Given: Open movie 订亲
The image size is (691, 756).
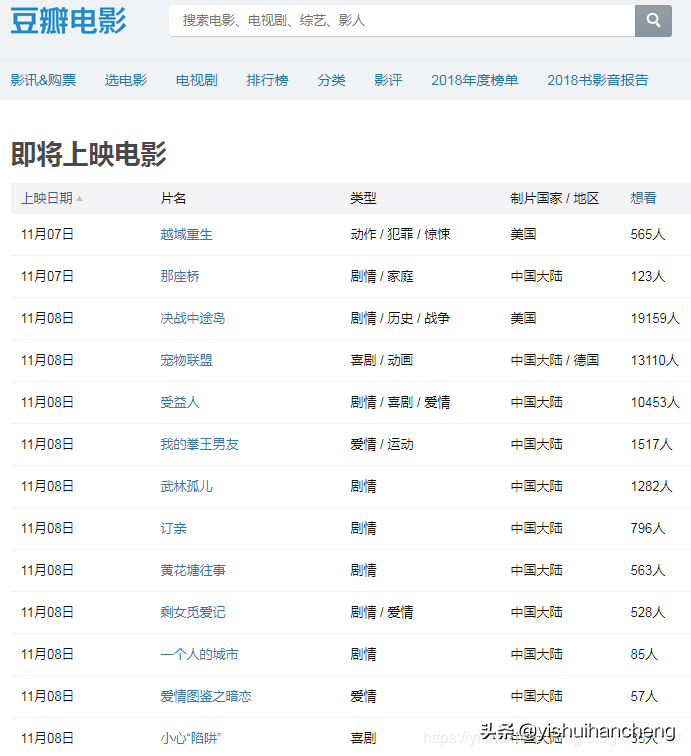Looking at the screenshot, I should tap(173, 528).
